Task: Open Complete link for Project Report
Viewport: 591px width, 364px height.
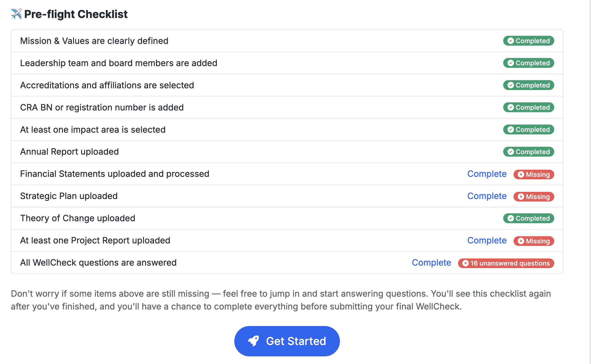Action: [487, 240]
